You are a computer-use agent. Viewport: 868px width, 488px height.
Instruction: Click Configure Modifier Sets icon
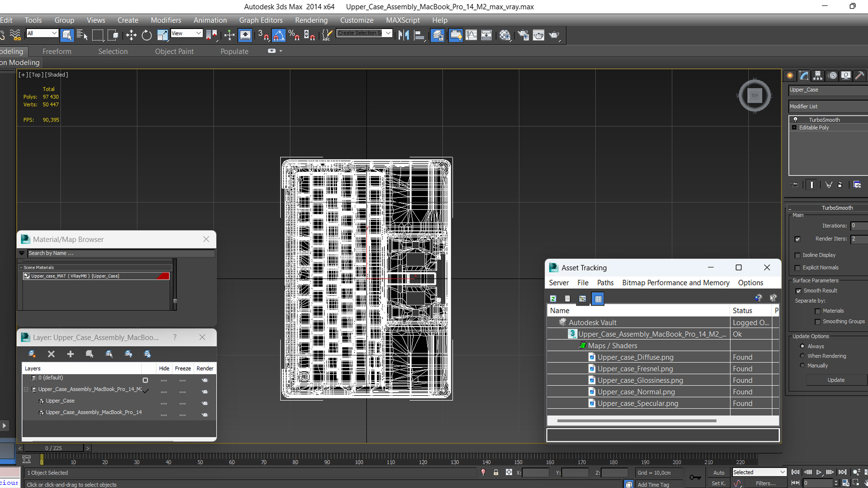(x=857, y=184)
